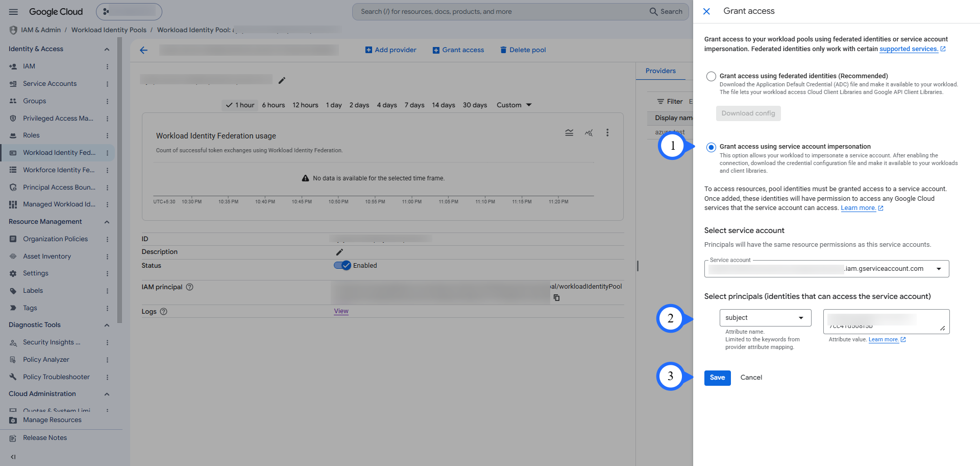Select the 6 hours time range
Image resolution: width=980 pixels, height=466 pixels.
tap(274, 105)
